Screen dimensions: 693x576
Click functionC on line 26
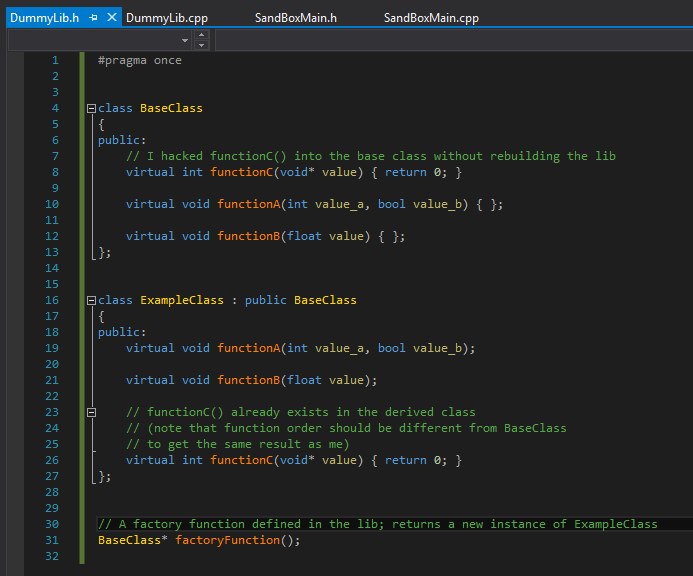tap(242, 461)
